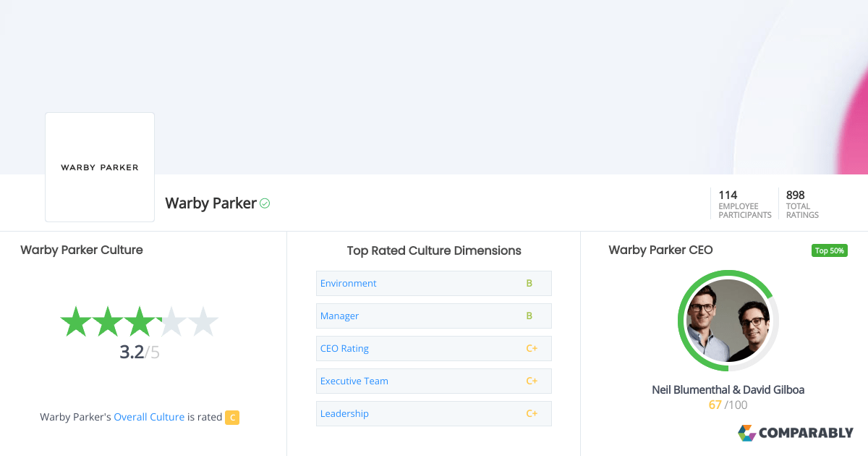Viewport: 868px width, 456px height.
Task: Select the Manager culture dimension row
Action: pyautogui.click(x=434, y=316)
